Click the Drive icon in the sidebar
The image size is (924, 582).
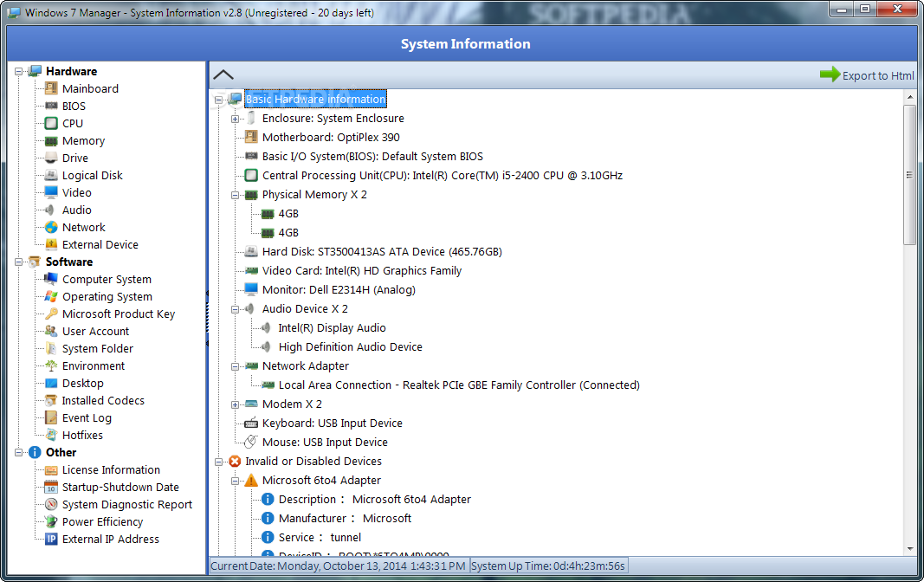pyautogui.click(x=51, y=158)
